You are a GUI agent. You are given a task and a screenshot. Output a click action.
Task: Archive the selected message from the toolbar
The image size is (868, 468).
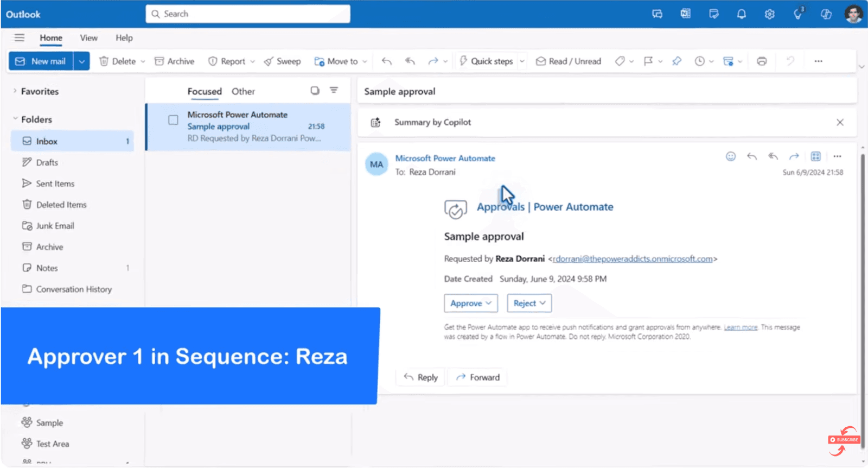click(x=175, y=61)
